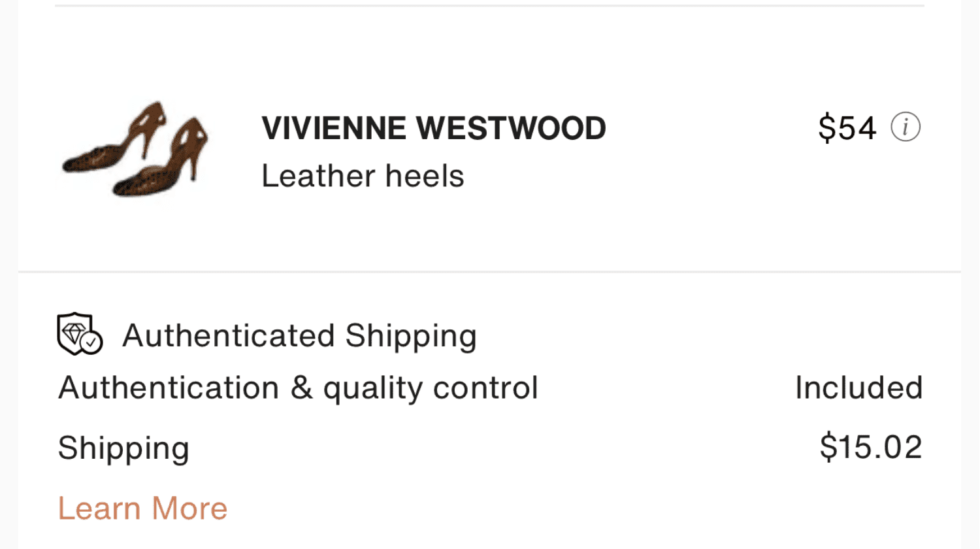Click the Leather heels item description
This screenshot has height=549, width=980.
tap(363, 176)
